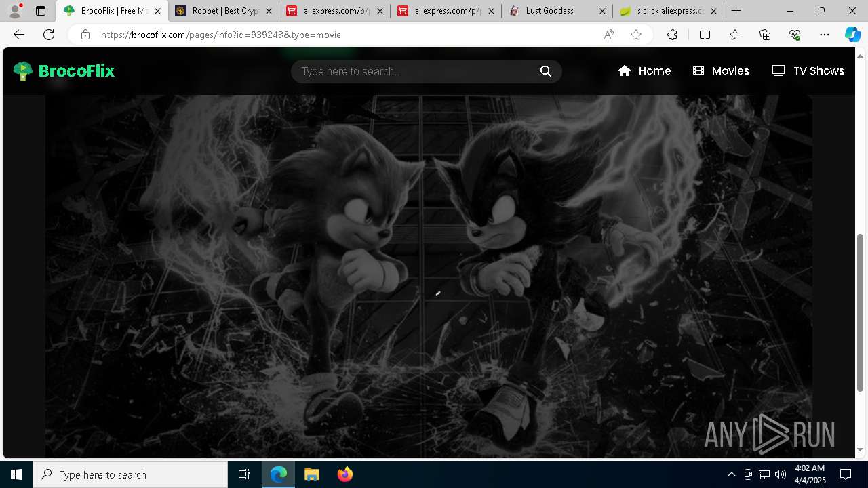The height and width of the screenshot is (488, 868).
Task: Open the Favorites list
Action: (735, 35)
